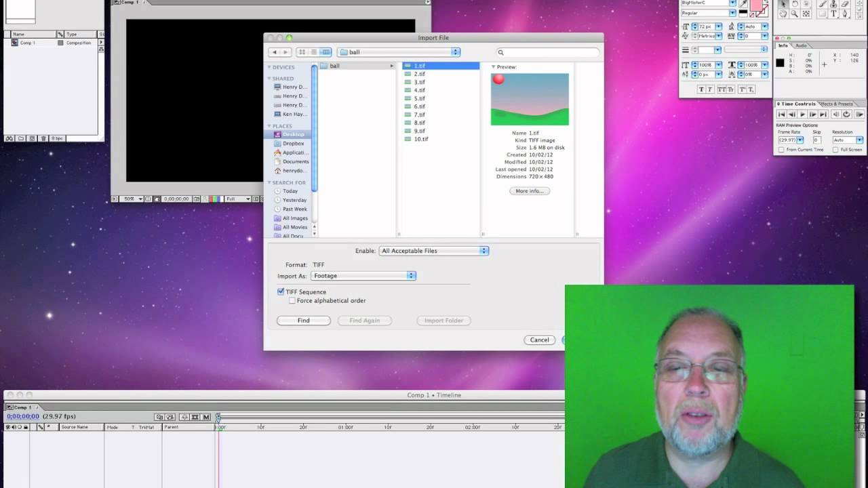Click the Find button
Viewport: 868px width, 488px height.
pyautogui.click(x=303, y=321)
